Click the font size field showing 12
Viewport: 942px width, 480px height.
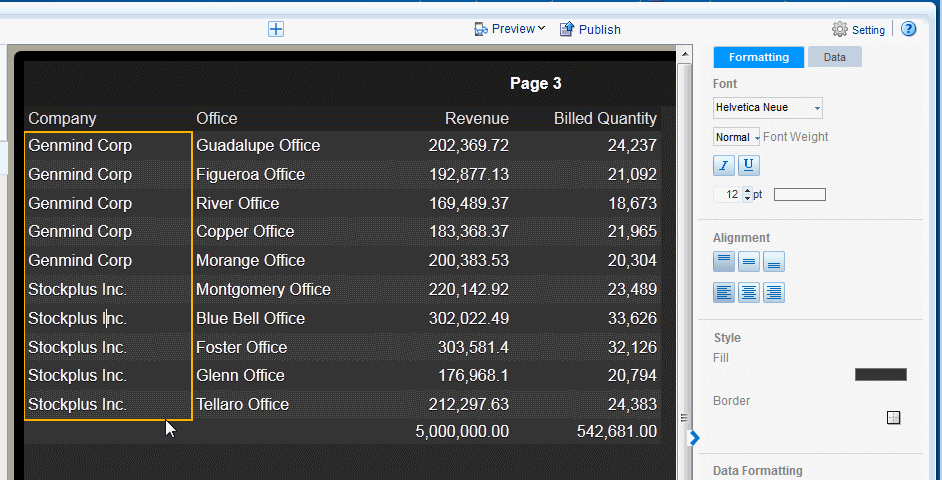coord(728,195)
